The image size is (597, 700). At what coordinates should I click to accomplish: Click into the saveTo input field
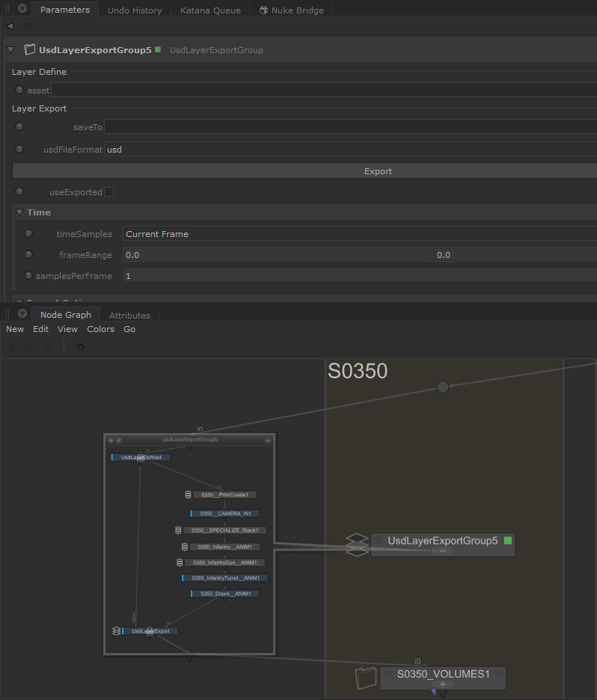tap(350, 127)
